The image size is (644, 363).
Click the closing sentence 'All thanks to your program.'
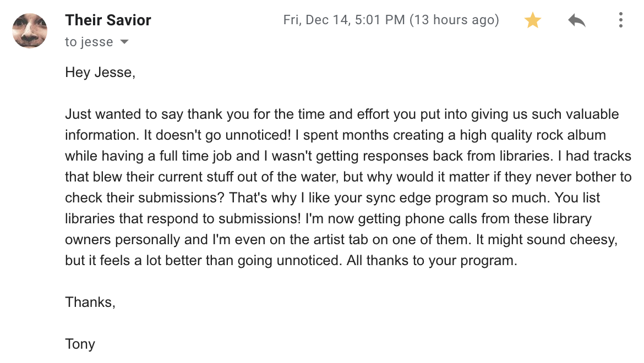(432, 261)
